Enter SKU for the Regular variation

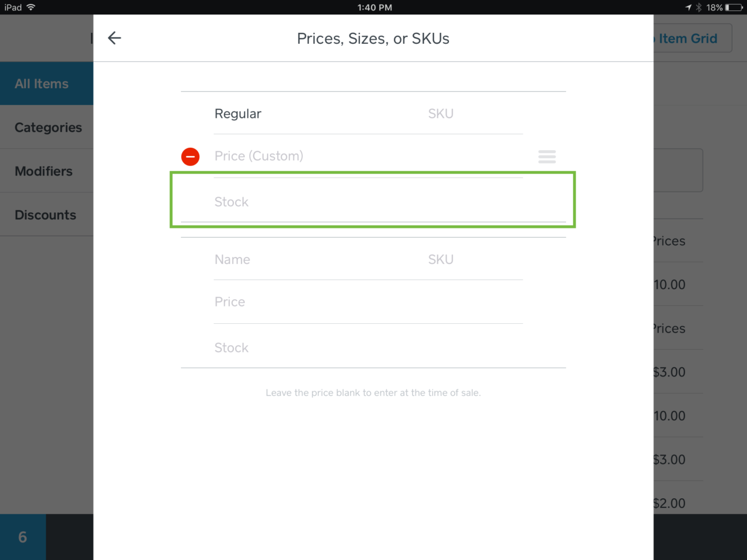474,114
